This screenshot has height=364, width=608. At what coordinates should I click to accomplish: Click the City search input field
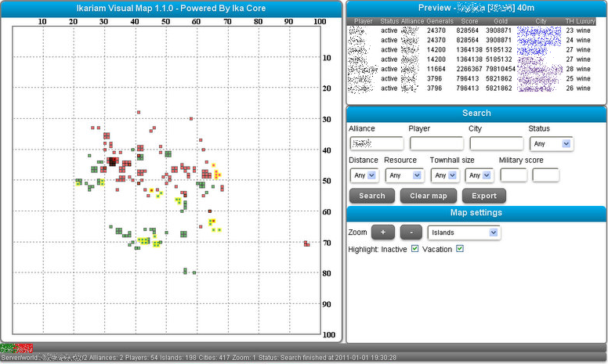(496, 144)
